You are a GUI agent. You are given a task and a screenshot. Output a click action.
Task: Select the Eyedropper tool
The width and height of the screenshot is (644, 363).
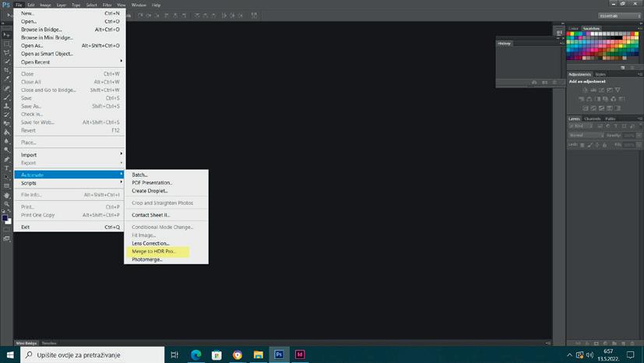[x=6, y=79]
